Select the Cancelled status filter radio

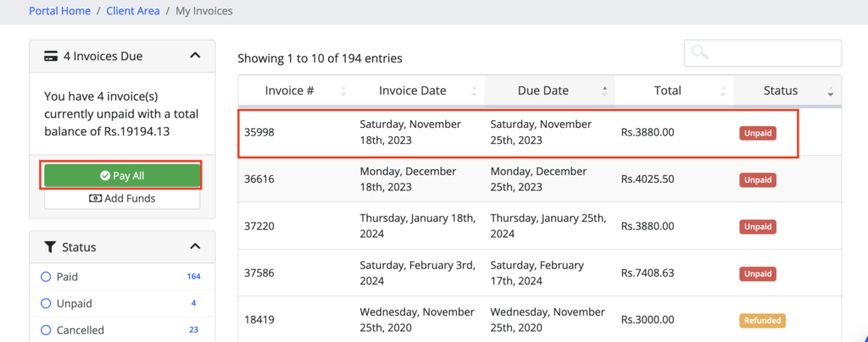[x=46, y=329]
